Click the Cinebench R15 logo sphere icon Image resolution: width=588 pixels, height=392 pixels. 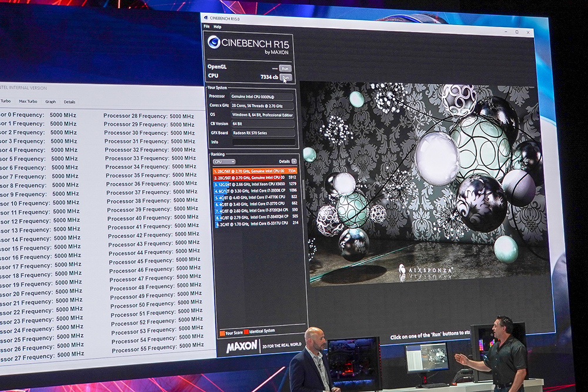[214, 42]
